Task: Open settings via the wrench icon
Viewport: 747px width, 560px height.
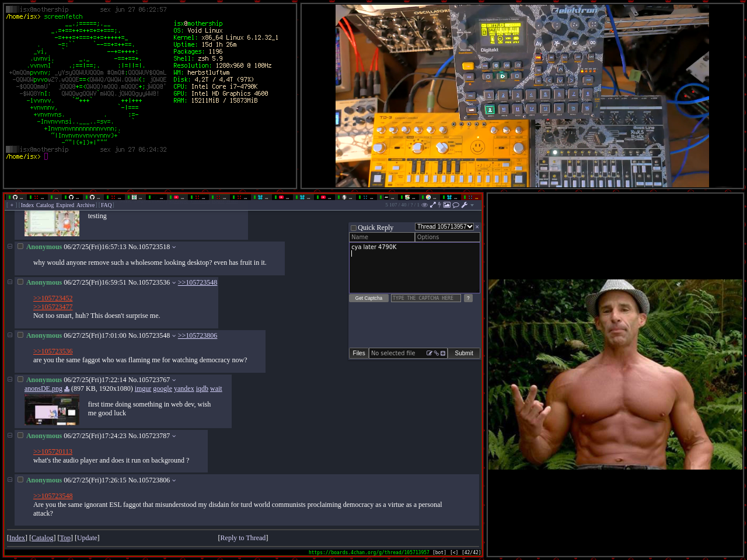Action: (x=465, y=205)
